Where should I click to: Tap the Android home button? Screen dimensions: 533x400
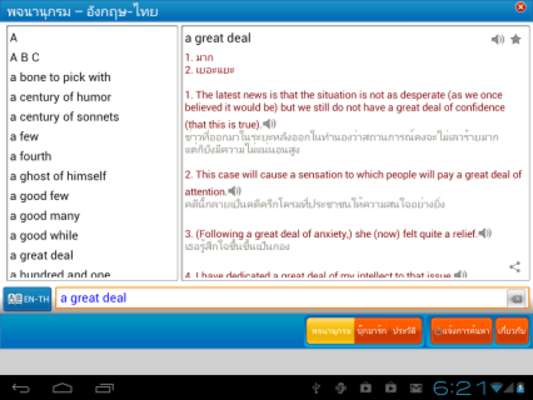point(63,388)
